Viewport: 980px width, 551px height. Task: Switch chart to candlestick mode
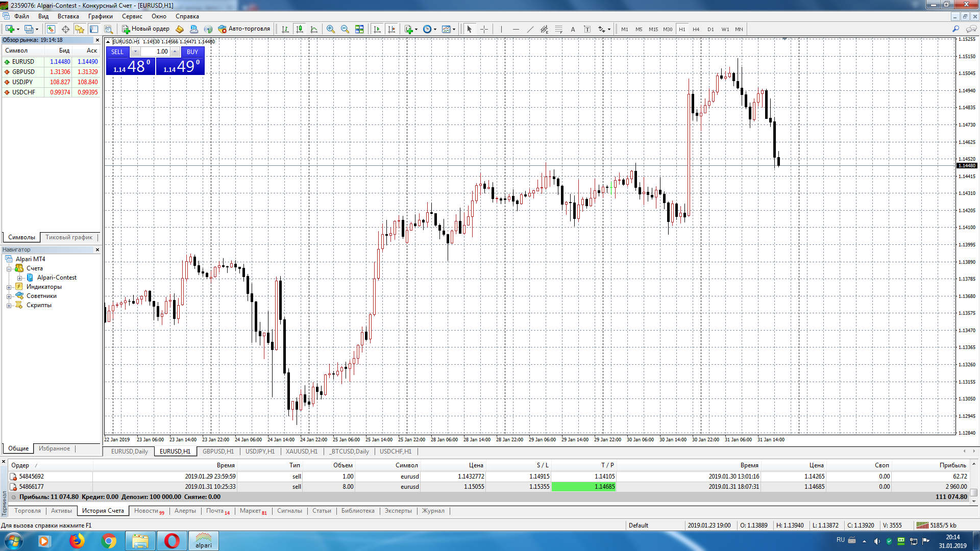pos(300,29)
